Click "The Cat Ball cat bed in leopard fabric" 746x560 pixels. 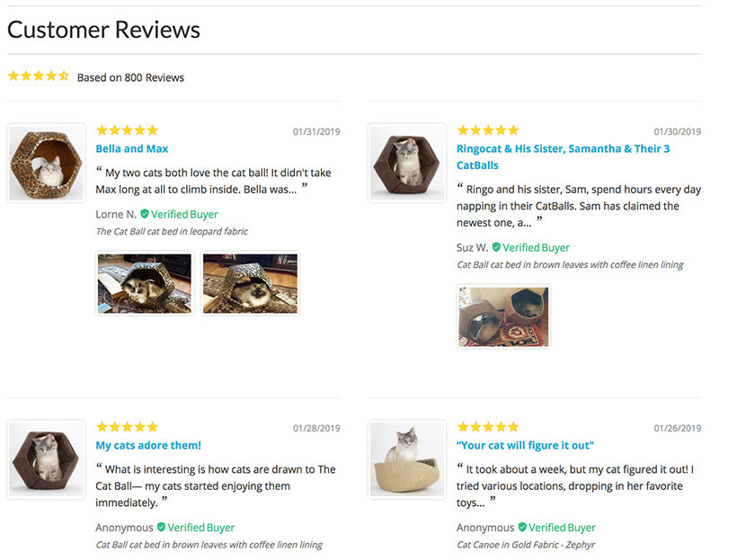click(x=172, y=232)
